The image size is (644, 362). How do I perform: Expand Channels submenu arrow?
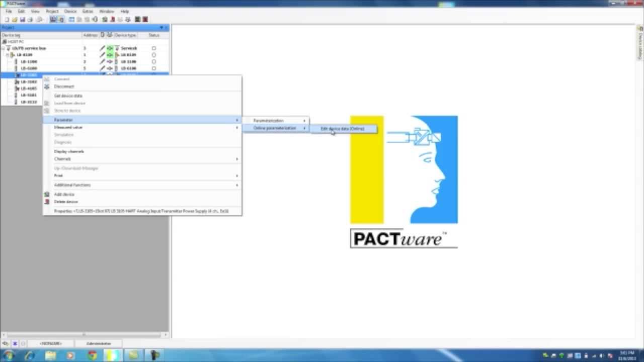coord(237,159)
